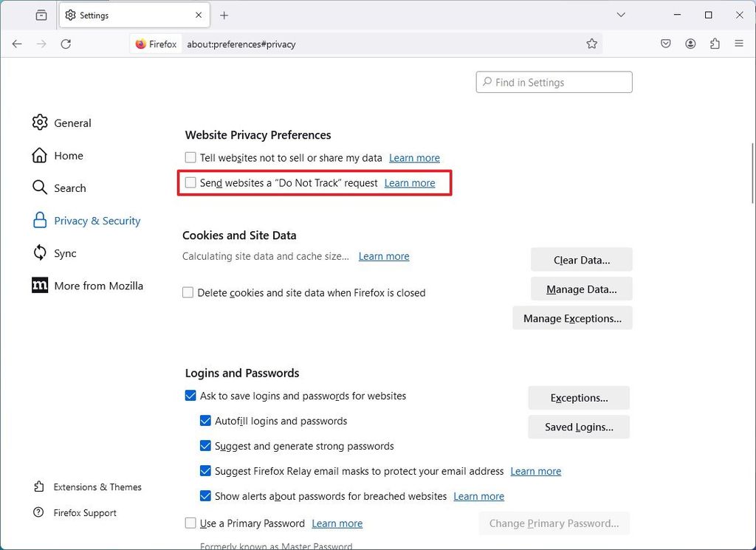This screenshot has height=550, width=756.
Task: Reload the page with refresh icon
Action: (66, 44)
